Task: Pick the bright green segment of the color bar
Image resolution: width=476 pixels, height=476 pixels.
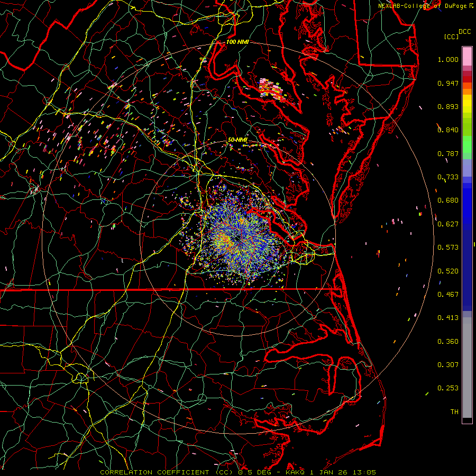Action: [x=467, y=144]
